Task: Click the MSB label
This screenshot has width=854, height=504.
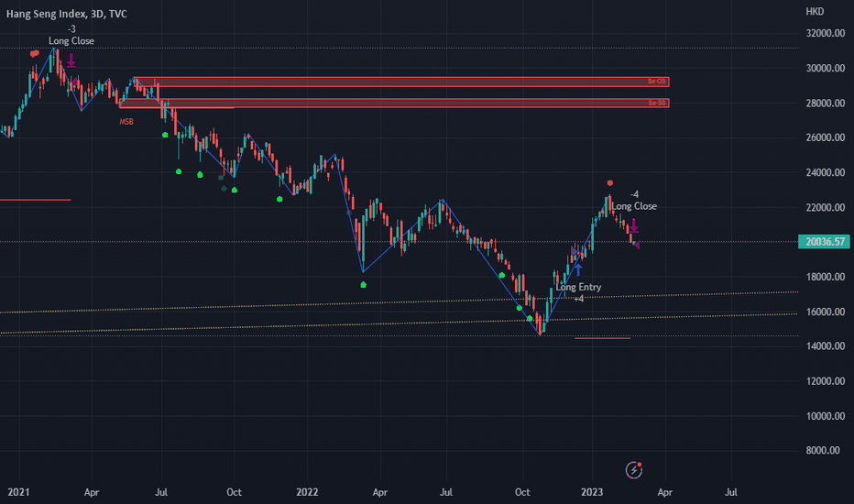Action: click(x=126, y=122)
